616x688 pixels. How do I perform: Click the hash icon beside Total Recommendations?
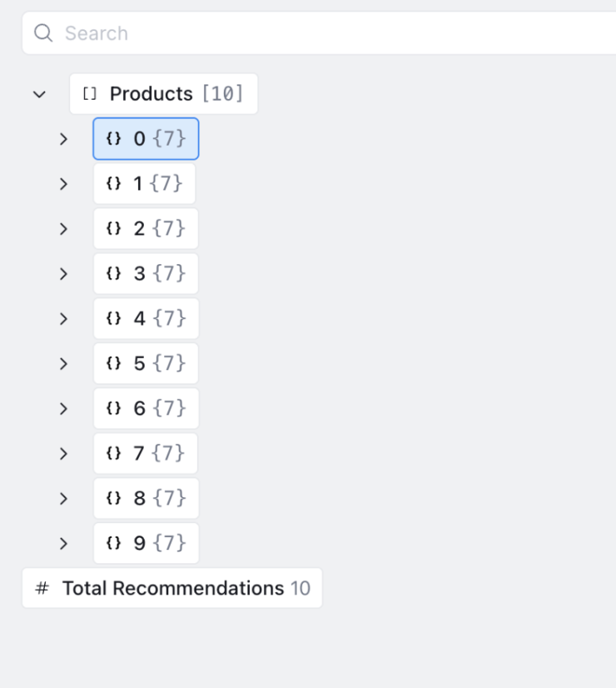42,588
